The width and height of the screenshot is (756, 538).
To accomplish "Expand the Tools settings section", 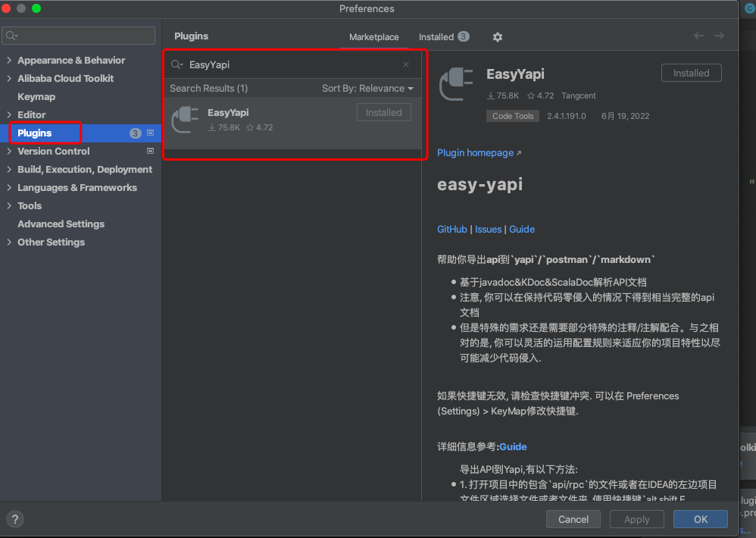I will click(9, 205).
